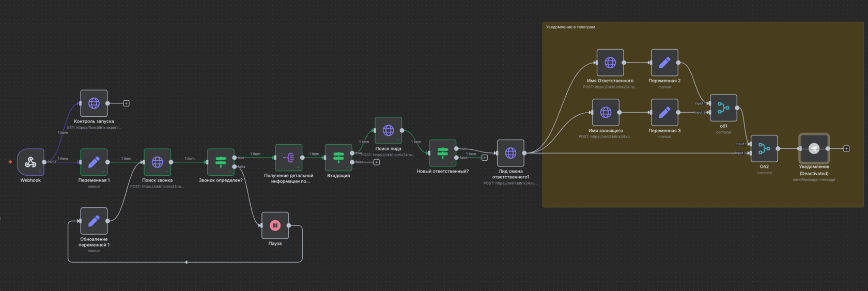Click the Звонок определен? label text
The height and width of the screenshot is (291, 868).
tap(221, 180)
